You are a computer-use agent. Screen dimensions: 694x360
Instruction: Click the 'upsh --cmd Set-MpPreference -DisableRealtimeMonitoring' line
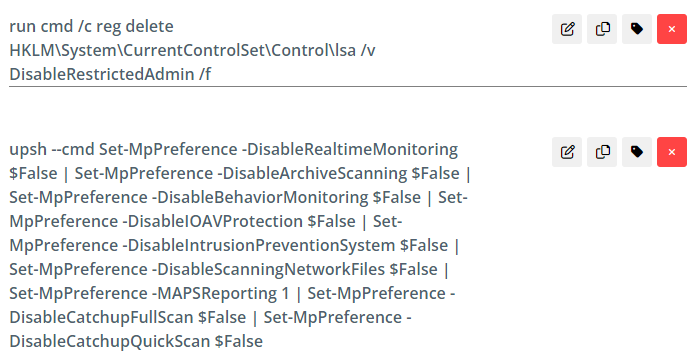[233, 150]
